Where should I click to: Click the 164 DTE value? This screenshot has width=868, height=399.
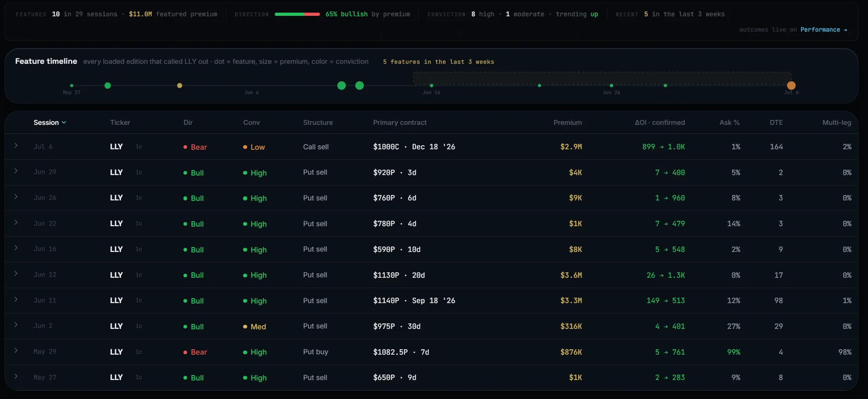pyautogui.click(x=776, y=147)
